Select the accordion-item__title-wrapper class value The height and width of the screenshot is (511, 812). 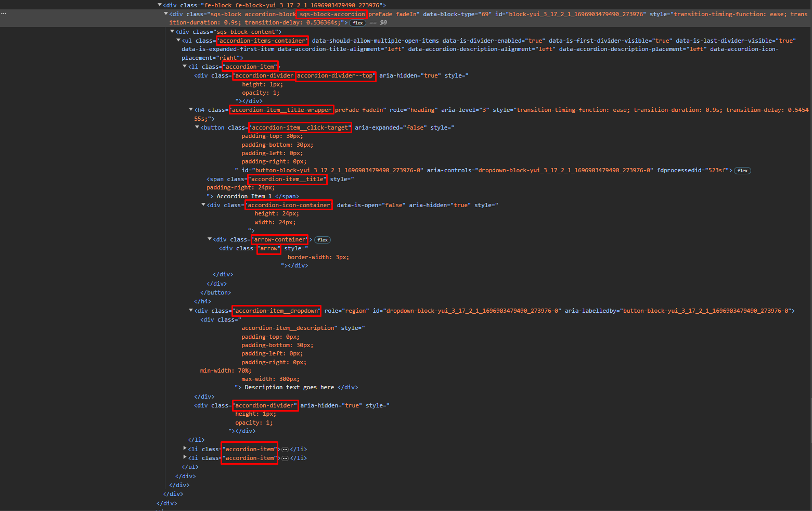[281, 110]
